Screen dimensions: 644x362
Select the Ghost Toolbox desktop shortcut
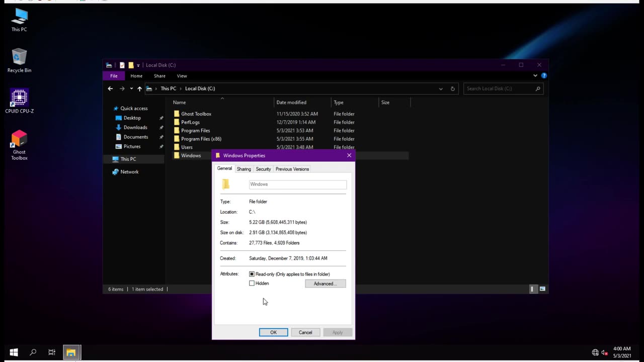click(19, 145)
